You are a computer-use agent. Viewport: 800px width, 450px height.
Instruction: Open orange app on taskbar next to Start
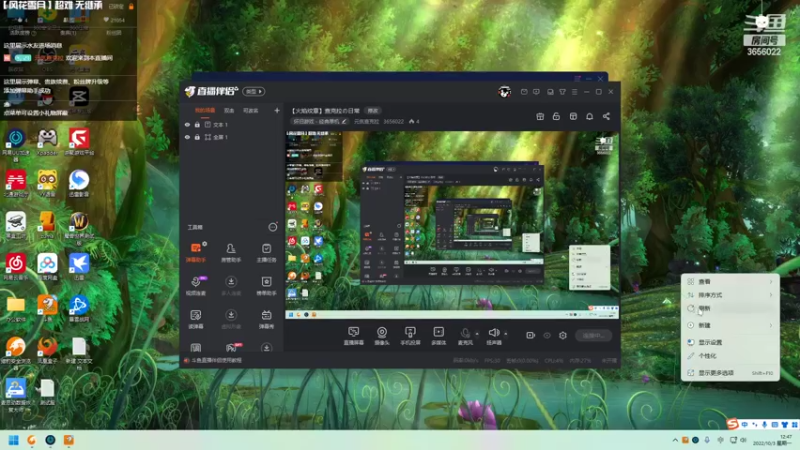tap(32, 440)
